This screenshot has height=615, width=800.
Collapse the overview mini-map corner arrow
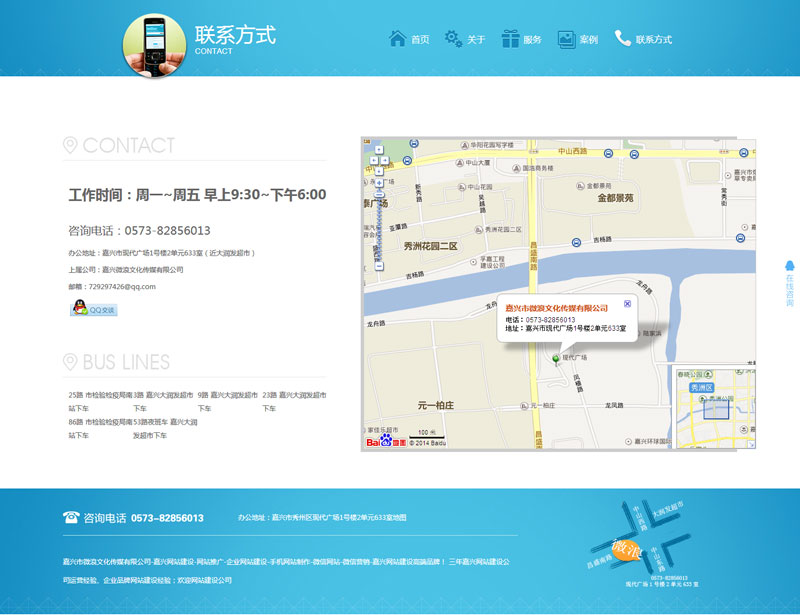(x=751, y=445)
